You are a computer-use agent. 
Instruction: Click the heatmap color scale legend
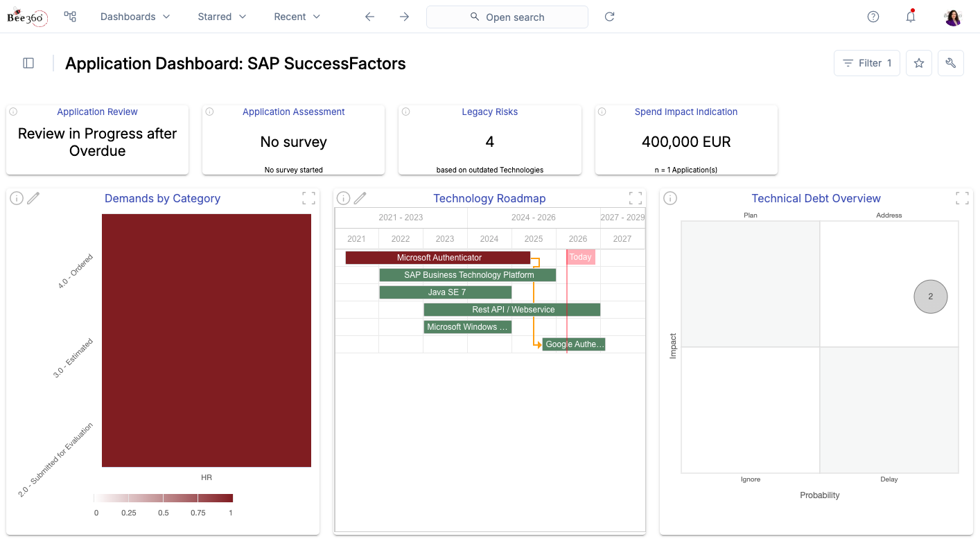click(x=164, y=498)
